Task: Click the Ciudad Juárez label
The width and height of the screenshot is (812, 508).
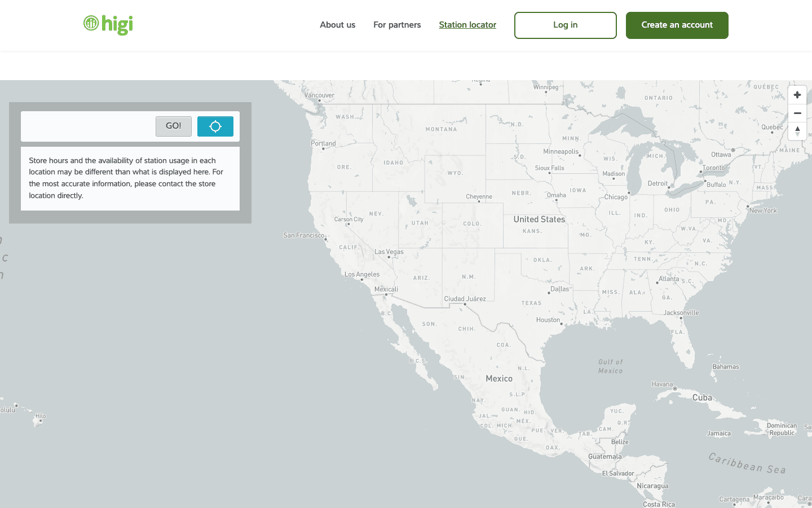Action: (x=465, y=299)
